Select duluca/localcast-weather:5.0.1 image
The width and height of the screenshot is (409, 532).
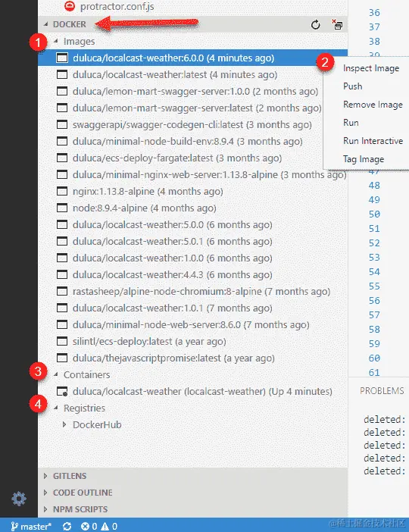(x=172, y=241)
